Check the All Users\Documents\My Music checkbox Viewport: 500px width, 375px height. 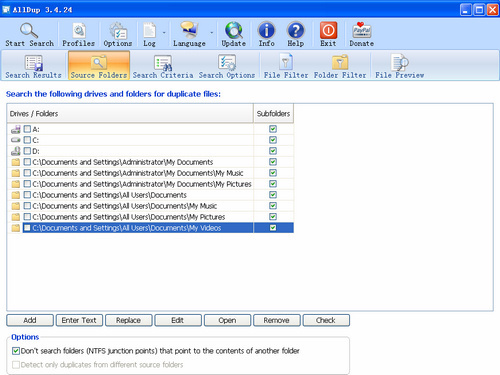(x=27, y=206)
